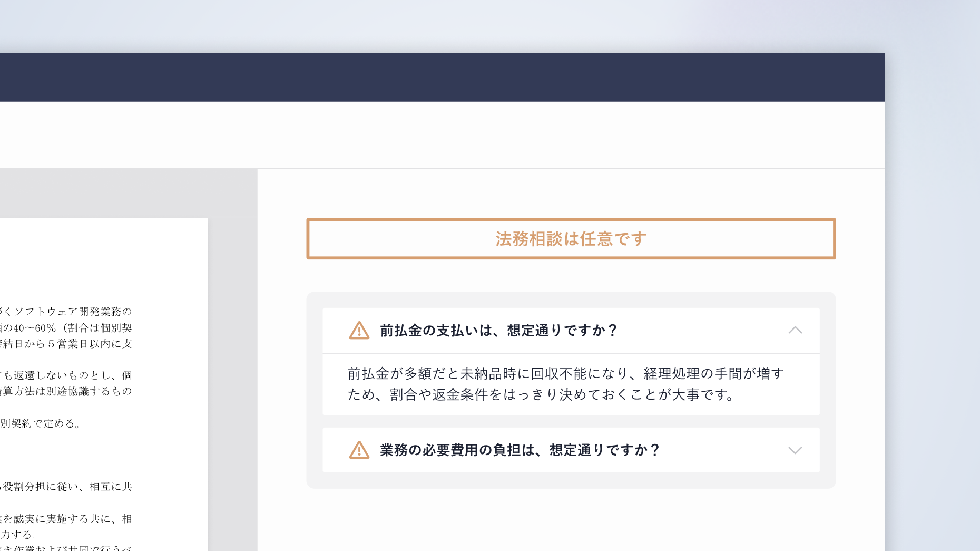Click the warning icon beside 前払金の支払い question

click(359, 331)
